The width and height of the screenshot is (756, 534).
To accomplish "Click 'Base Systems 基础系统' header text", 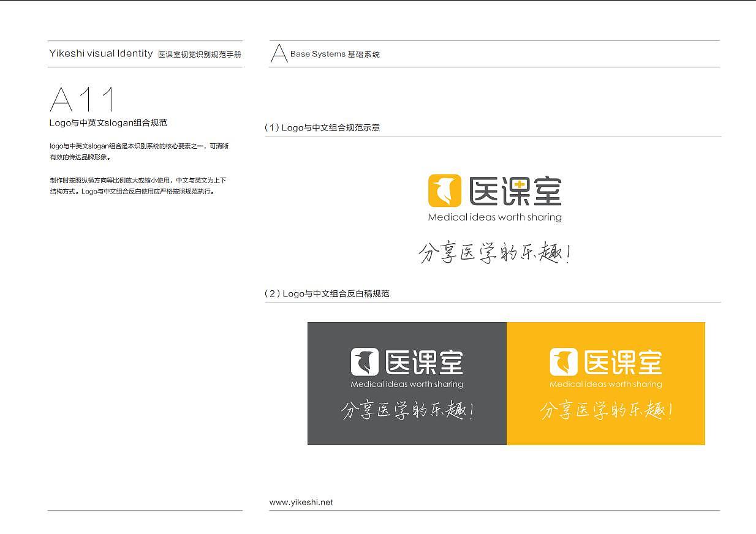I will pyautogui.click(x=335, y=54).
